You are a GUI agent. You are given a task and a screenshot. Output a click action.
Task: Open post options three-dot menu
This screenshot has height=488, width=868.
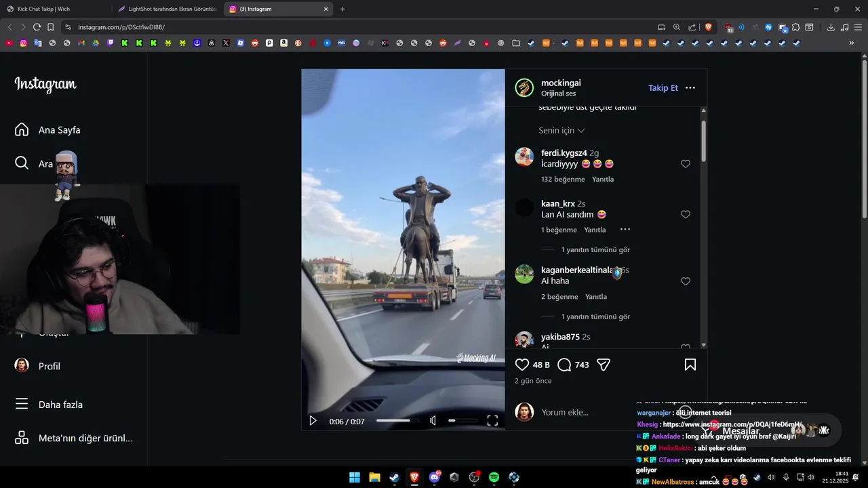(690, 88)
